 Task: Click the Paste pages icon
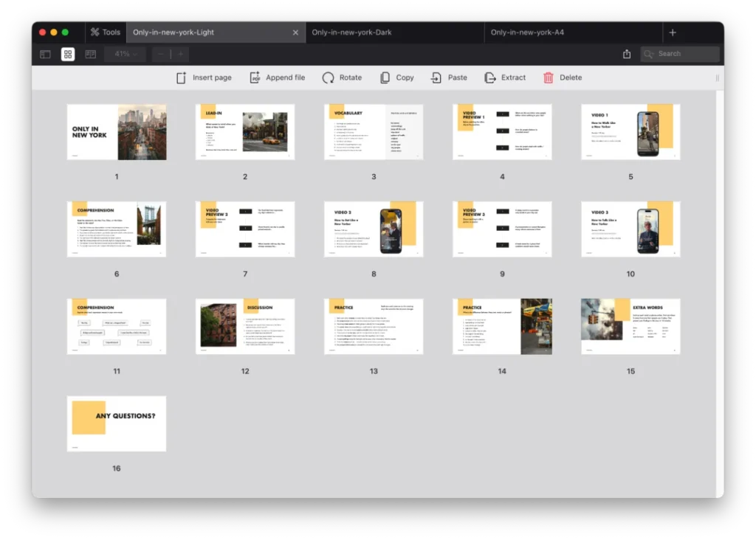tap(436, 77)
